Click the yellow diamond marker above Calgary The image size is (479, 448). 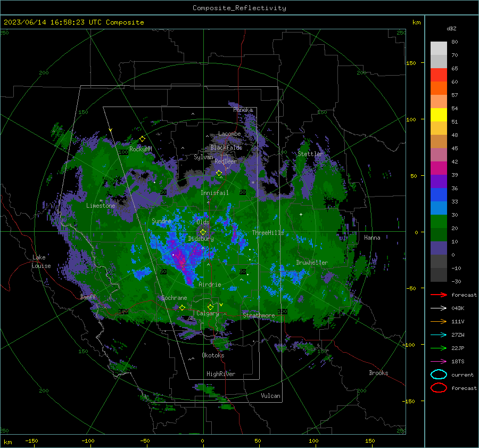[210, 307]
